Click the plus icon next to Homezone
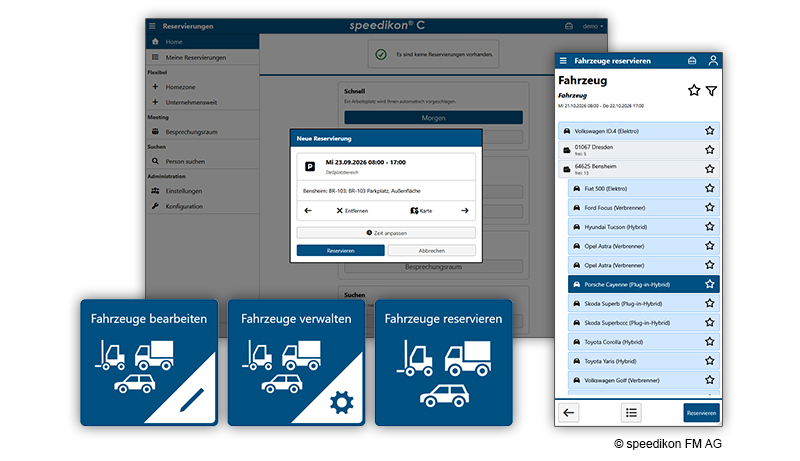The image size is (800, 461). (x=155, y=87)
